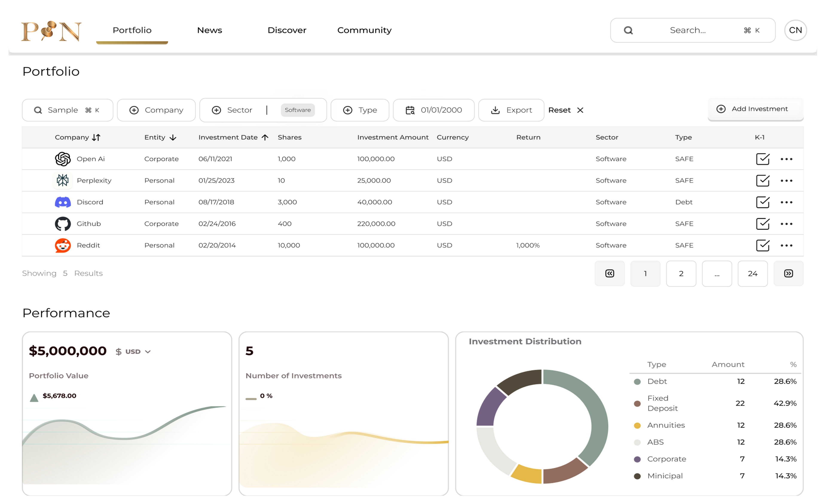Image resolution: width=825 pixels, height=504 pixels.
Task: Focus the Sample table search field
Action: tap(67, 110)
